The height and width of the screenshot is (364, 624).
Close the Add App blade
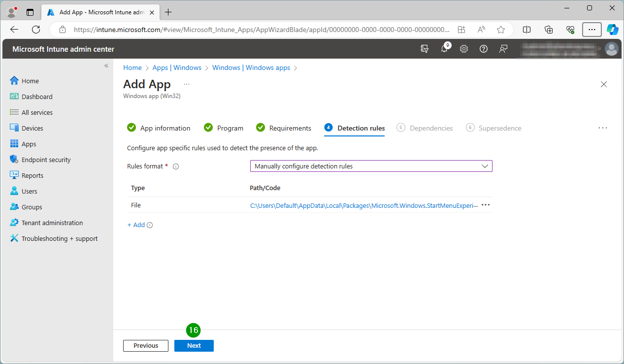point(604,84)
